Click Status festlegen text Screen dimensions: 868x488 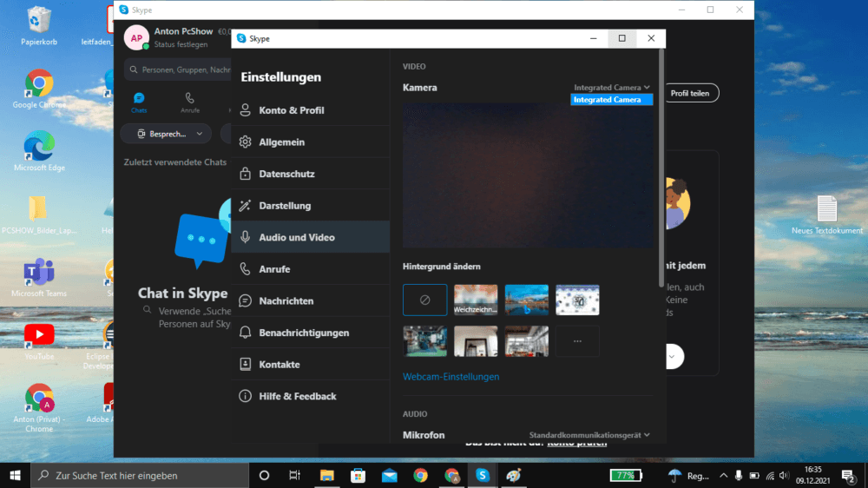(x=181, y=44)
